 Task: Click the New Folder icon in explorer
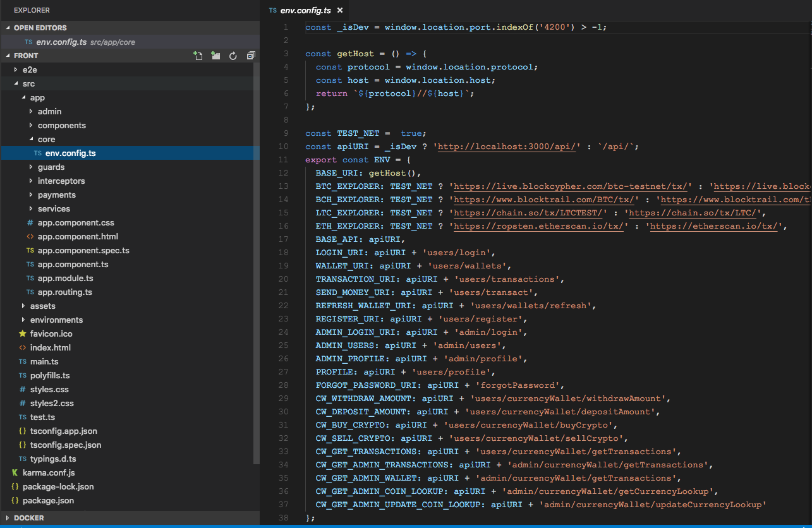[x=215, y=56]
